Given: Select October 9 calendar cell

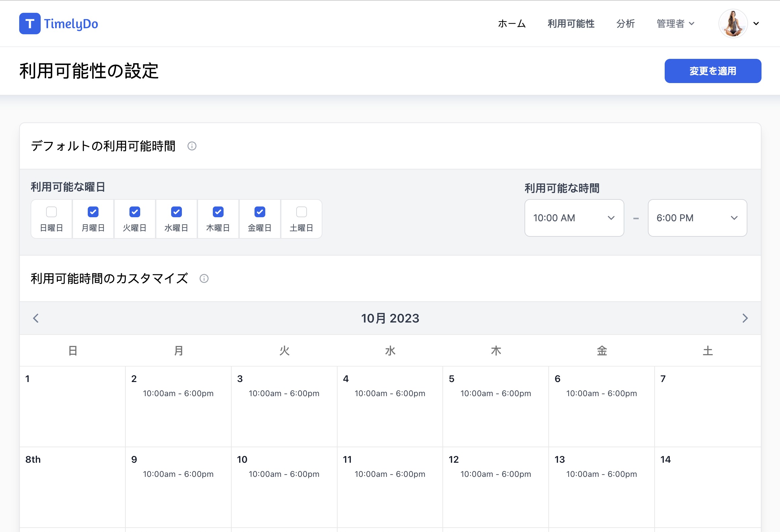Looking at the screenshot, I should (x=179, y=487).
